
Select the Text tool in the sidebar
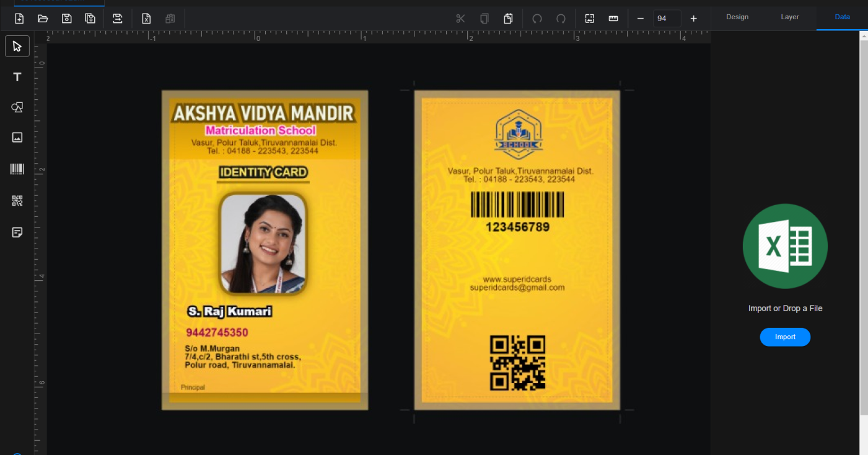tap(17, 77)
